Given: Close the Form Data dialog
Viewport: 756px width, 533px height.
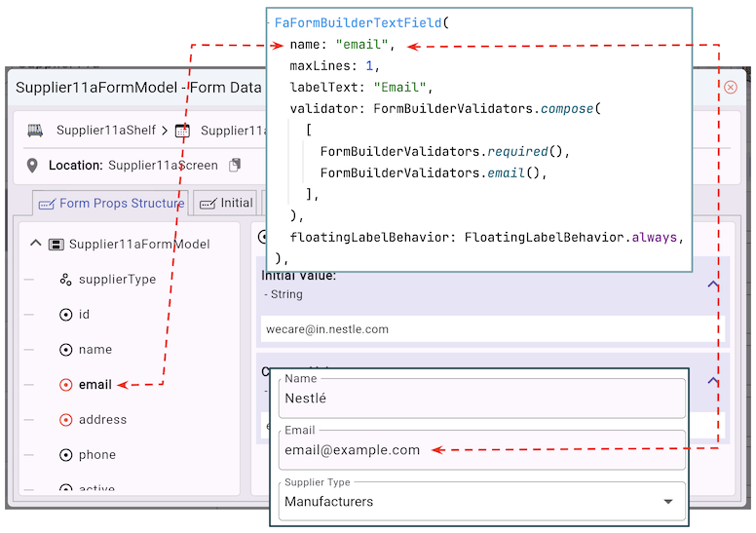Looking at the screenshot, I should tap(730, 87).
